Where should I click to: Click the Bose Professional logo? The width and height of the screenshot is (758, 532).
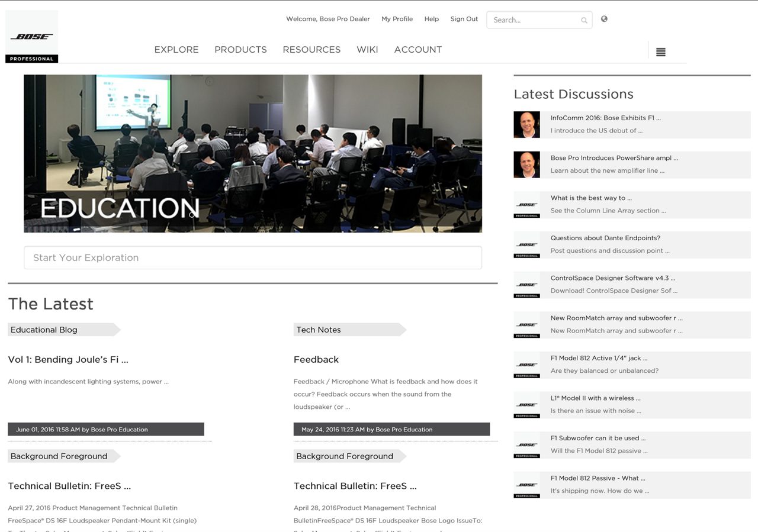[x=31, y=37]
